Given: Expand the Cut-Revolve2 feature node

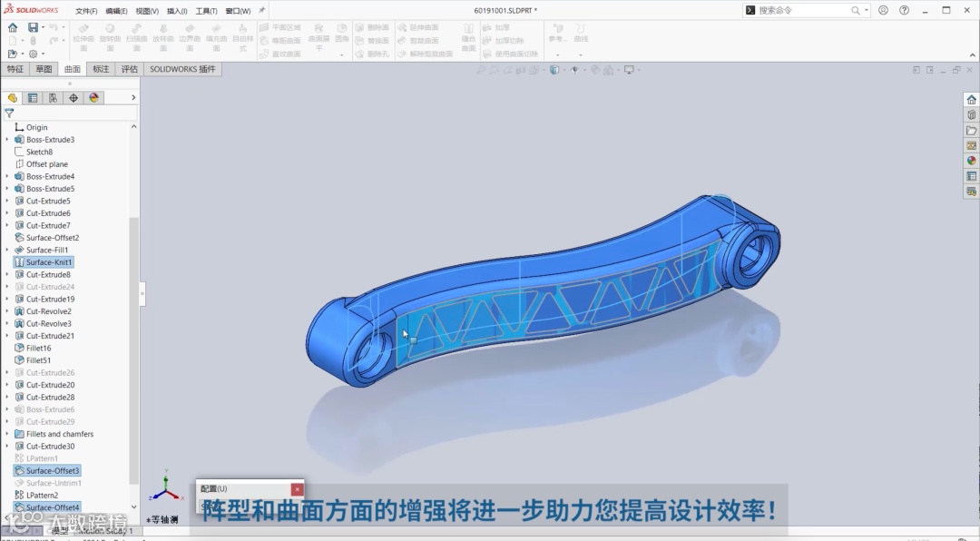Looking at the screenshot, I should tap(7, 310).
